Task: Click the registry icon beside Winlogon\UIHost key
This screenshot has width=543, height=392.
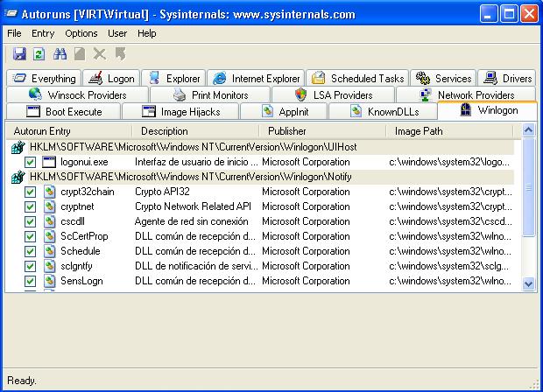Action: [18, 147]
